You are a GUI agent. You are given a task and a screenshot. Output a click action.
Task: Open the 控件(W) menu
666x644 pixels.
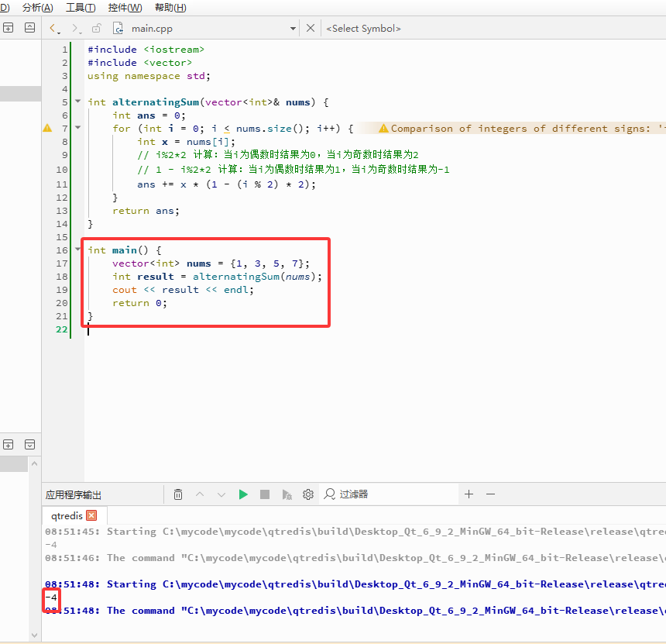[125, 7]
